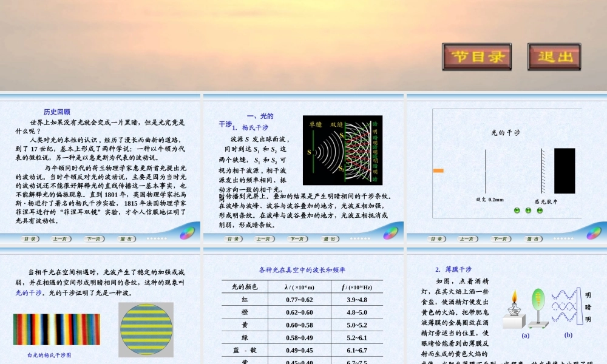Click the 黄 row in the table

click(x=302, y=325)
